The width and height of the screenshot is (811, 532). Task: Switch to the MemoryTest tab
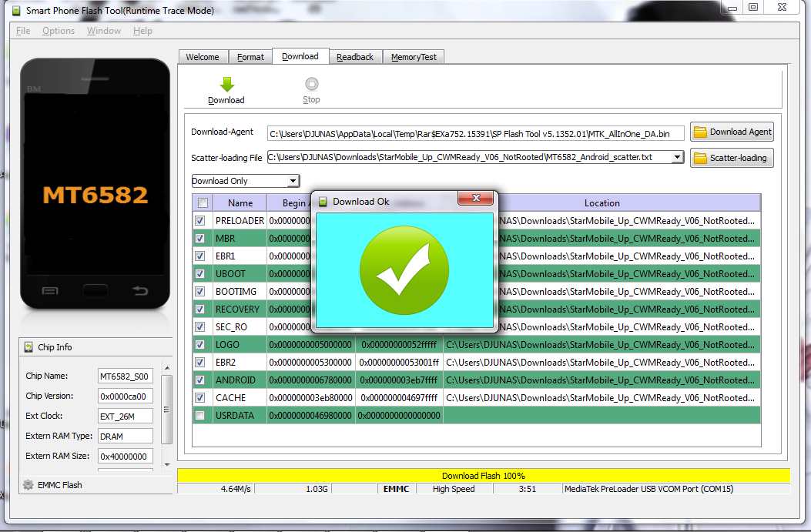coord(414,57)
